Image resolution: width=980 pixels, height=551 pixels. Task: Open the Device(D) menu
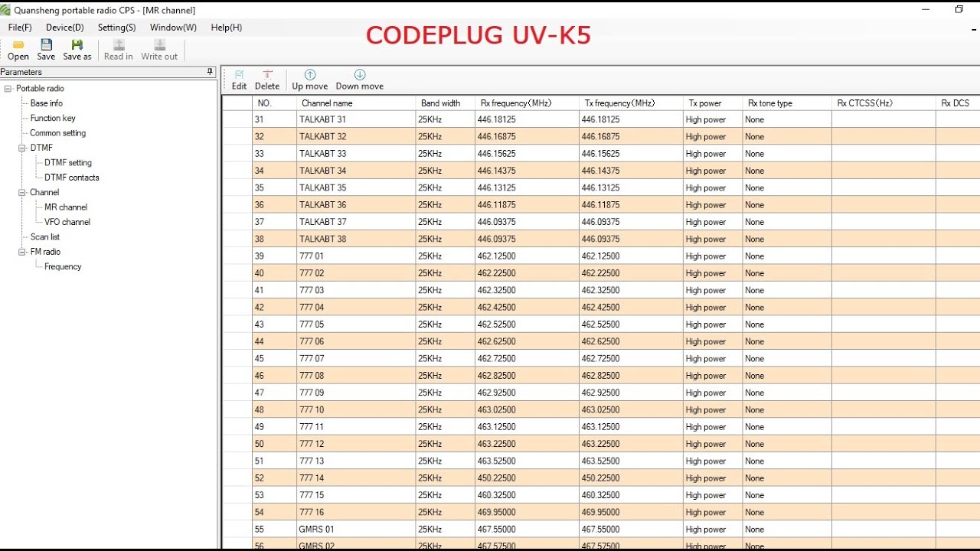point(65,28)
